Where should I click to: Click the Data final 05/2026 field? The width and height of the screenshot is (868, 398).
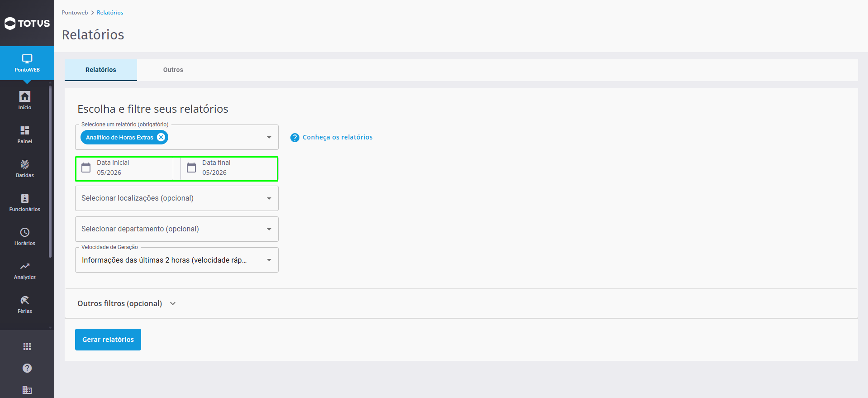pos(229,169)
